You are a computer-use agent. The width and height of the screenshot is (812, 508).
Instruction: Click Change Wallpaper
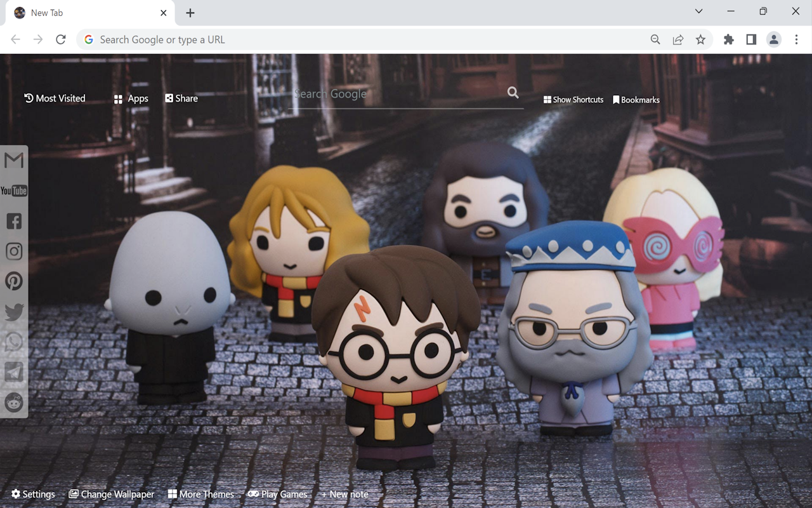111,494
